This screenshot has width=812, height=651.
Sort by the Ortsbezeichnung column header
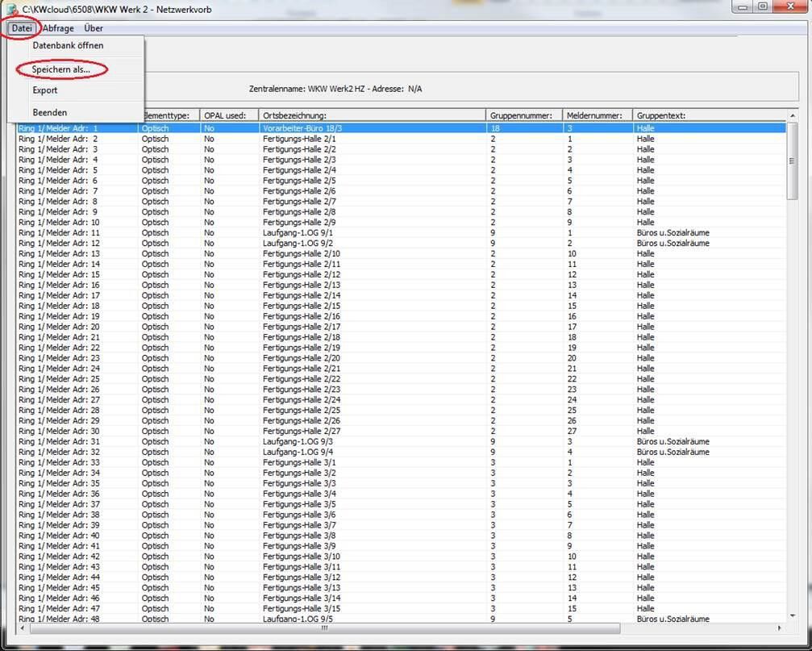pos(373,115)
